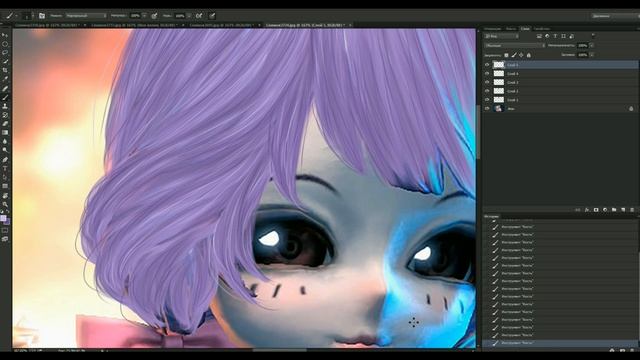The height and width of the screenshot is (360, 640).
Task: Select the Eraser tool
Action: pyautogui.click(x=5, y=123)
